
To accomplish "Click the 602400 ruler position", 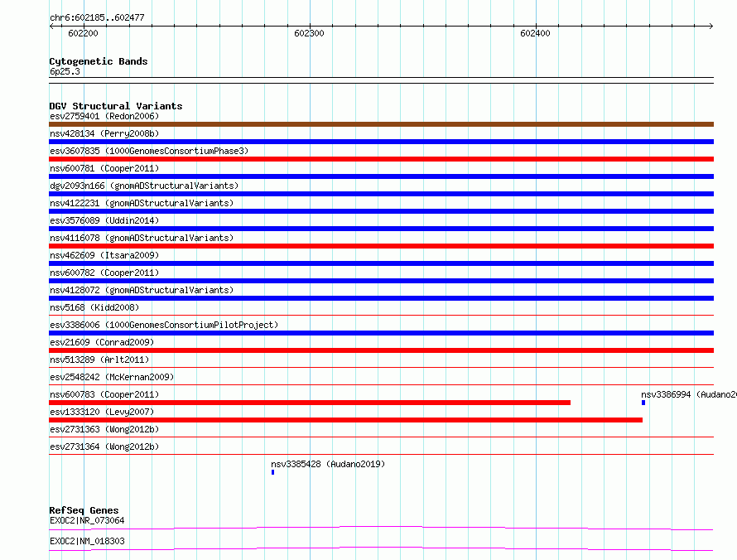I will pyautogui.click(x=535, y=33).
